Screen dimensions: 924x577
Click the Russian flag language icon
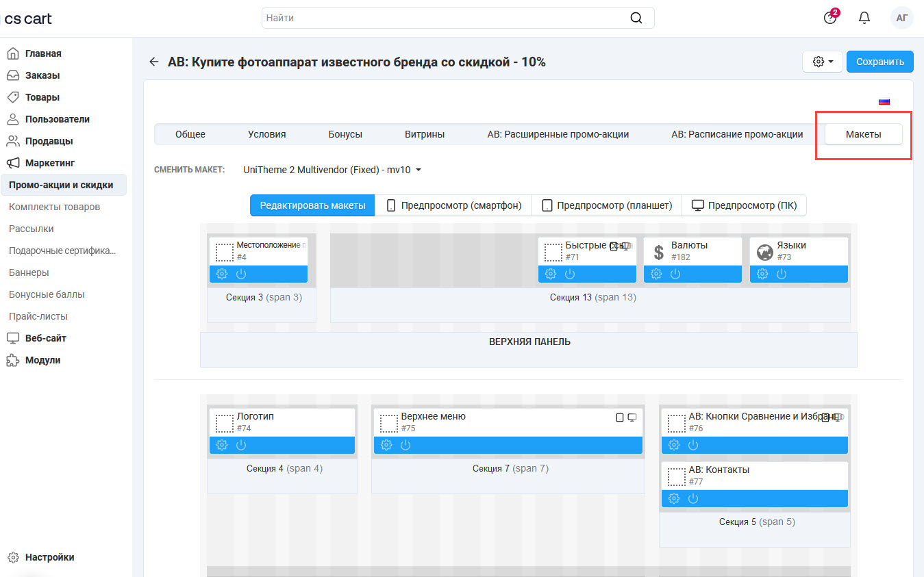coord(884,101)
